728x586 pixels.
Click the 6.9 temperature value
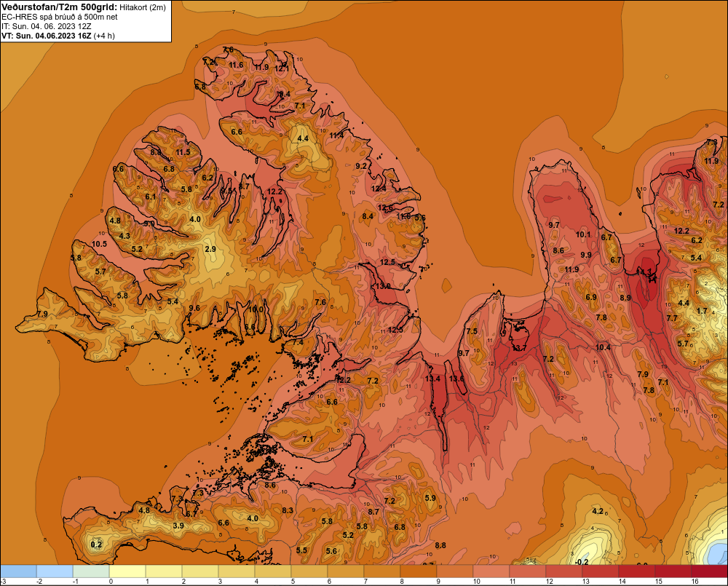coord(590,297)
